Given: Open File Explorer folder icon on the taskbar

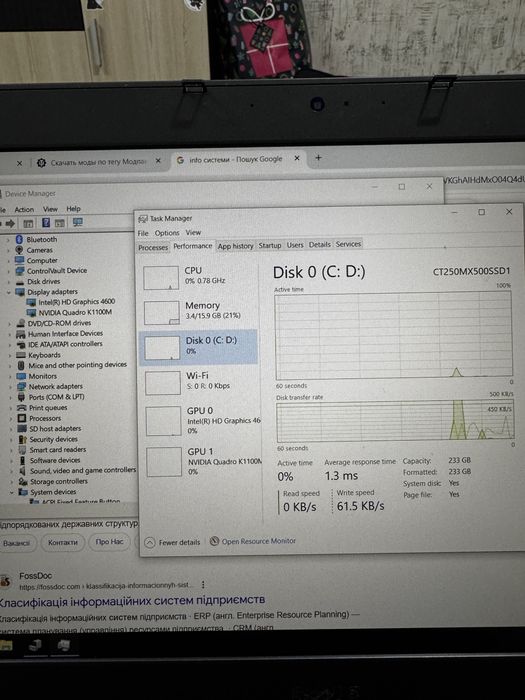Looking at the screenshot, I should pyautogui.click(x=5, y=645).
